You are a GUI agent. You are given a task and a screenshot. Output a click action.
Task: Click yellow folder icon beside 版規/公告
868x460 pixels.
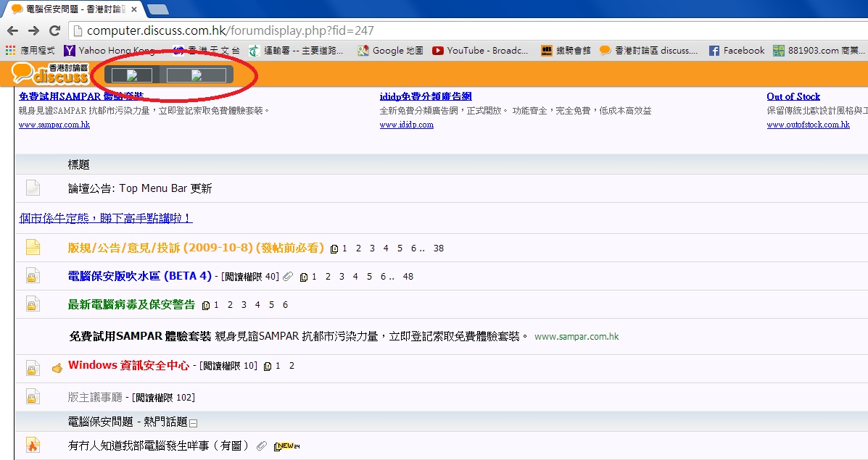tap(33, 247)
